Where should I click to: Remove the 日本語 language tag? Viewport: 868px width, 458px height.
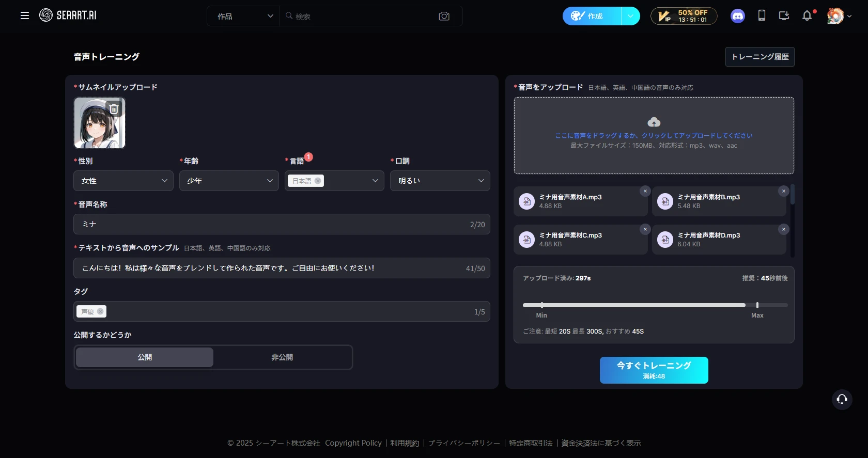(x=318, y=181)
